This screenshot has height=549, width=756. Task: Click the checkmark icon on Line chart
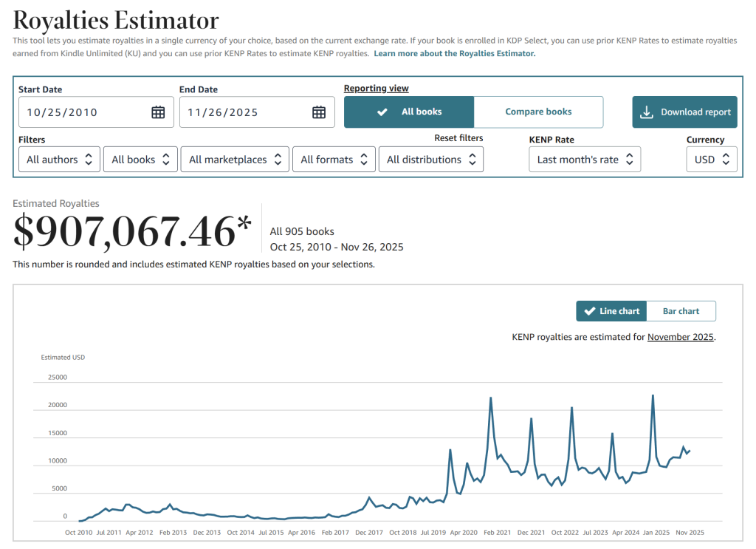coord(589,311)
